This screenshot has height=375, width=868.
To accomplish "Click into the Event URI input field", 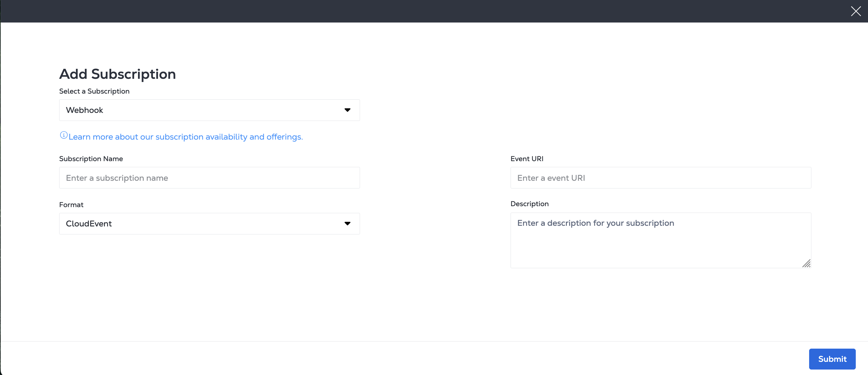I will click(660, 178).
